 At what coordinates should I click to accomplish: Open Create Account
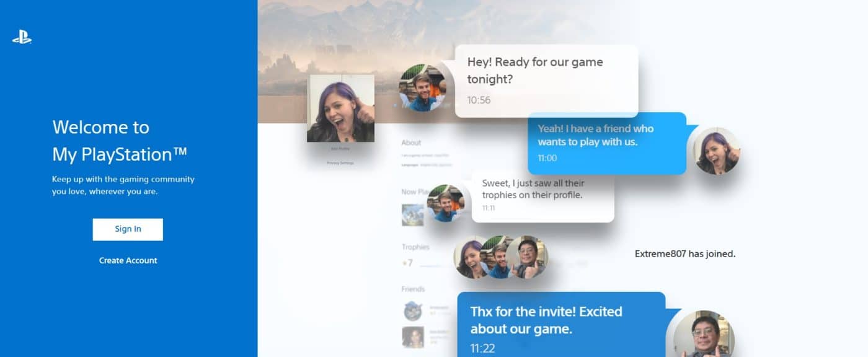127,260
